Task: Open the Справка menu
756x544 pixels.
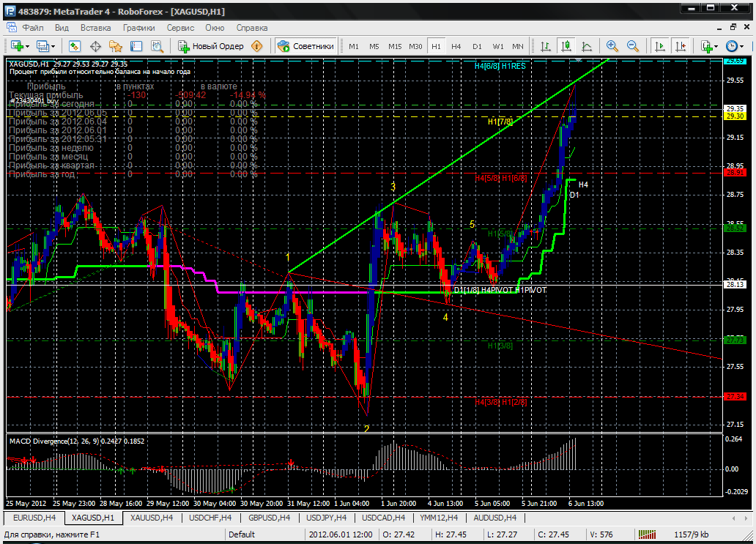Action: [252, 28]
